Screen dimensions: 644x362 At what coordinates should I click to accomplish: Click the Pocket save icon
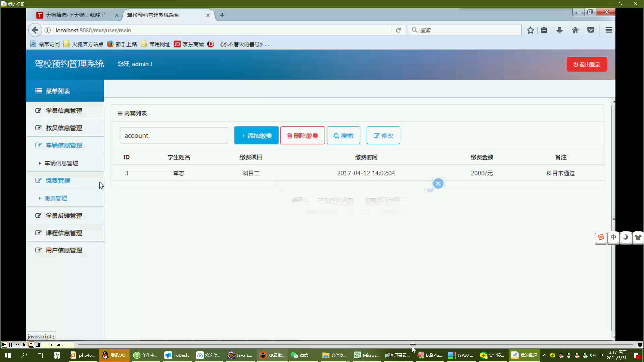[x=591, y=30]
